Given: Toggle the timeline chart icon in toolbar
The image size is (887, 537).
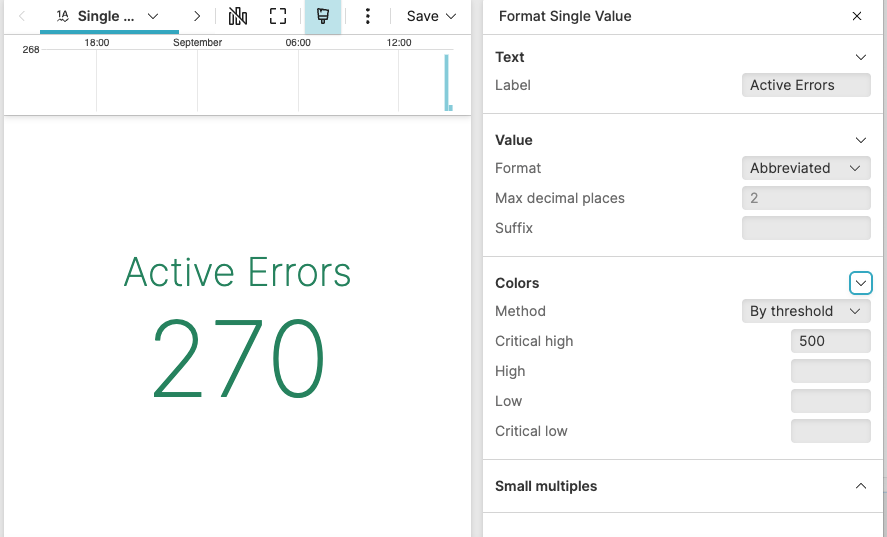Looking at the screenshot, I should point(238,16).
